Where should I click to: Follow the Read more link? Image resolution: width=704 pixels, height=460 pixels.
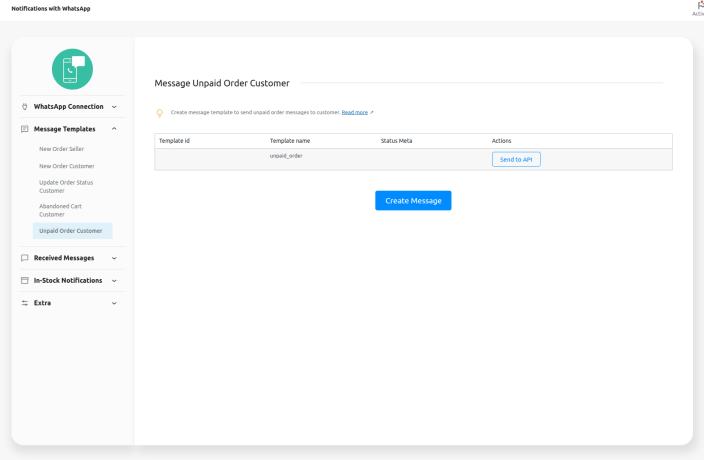coord(355,112)
